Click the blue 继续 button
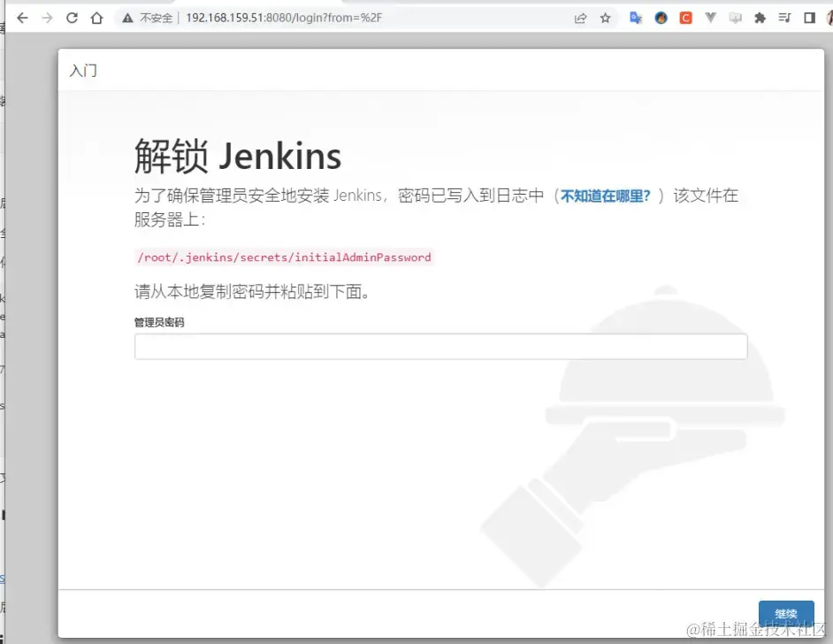Viewport: 833px width, 644px height. (786, 614)
